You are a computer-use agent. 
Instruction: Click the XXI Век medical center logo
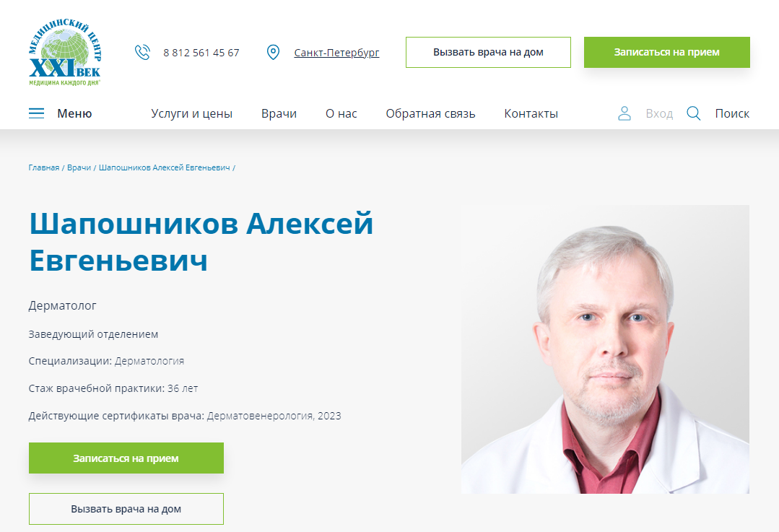[x=65, y=52]
